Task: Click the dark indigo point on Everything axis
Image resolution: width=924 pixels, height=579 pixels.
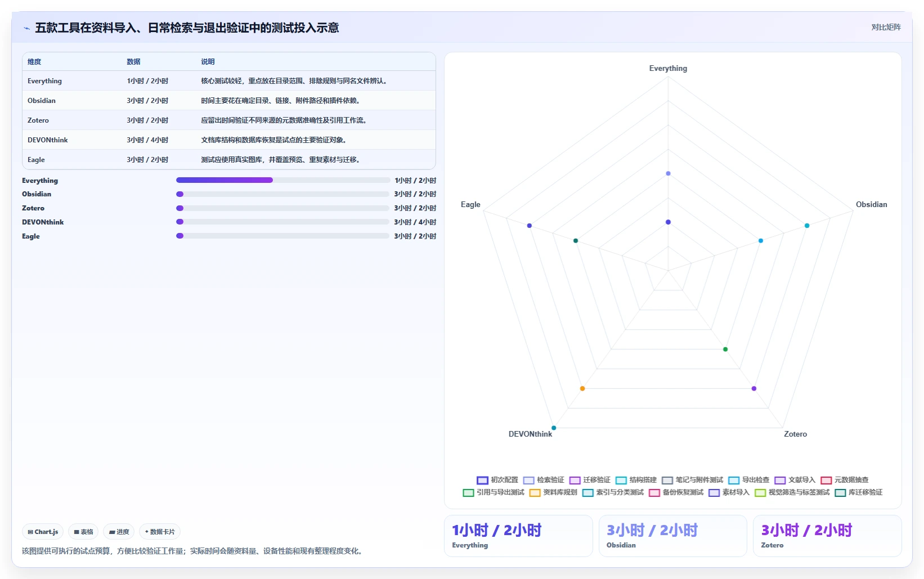Action: pos(668,222)
